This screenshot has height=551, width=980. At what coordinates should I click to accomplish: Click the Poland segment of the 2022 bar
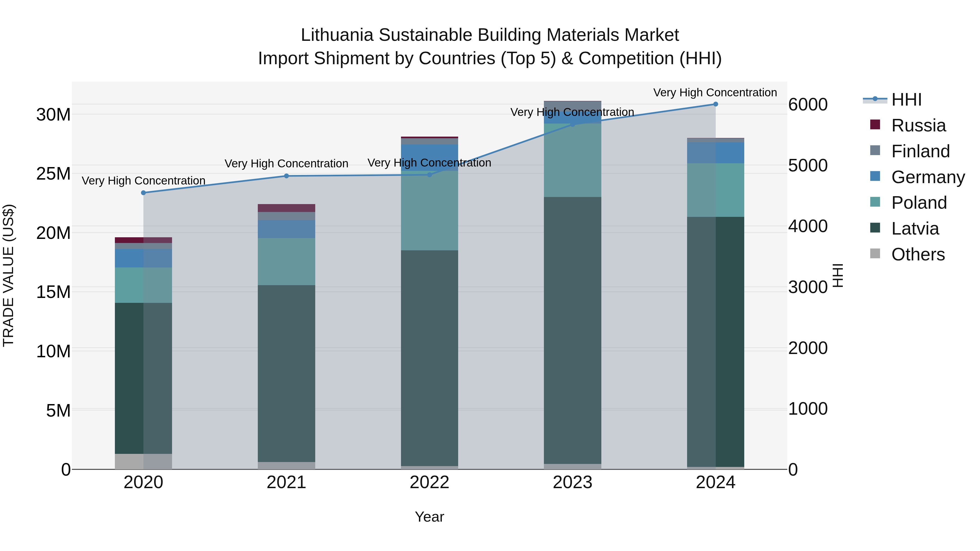tap(430, 211)
